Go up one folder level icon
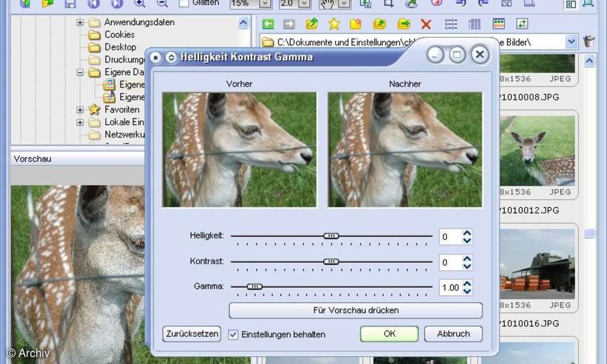This screenshot has width=607, height=364. point(312,24)
